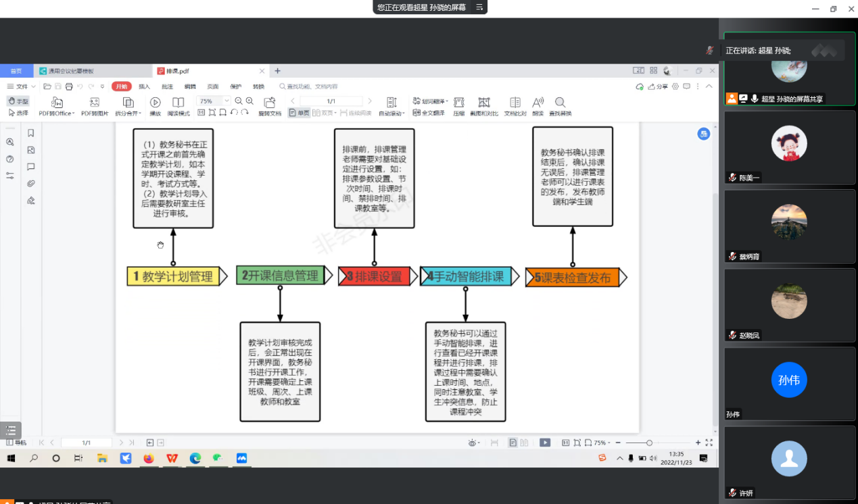
Task: Open the comments panel in sidebar
Action: coord(31,167)
